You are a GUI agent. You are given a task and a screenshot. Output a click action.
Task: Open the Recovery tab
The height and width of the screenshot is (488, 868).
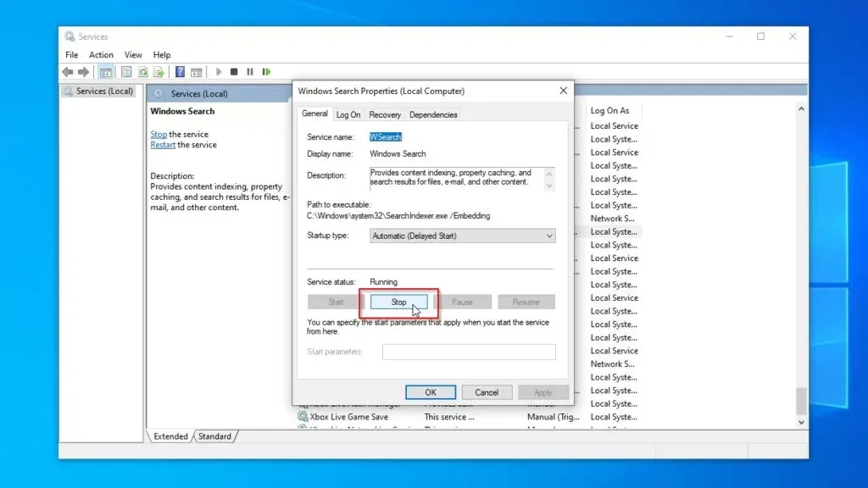384,114
